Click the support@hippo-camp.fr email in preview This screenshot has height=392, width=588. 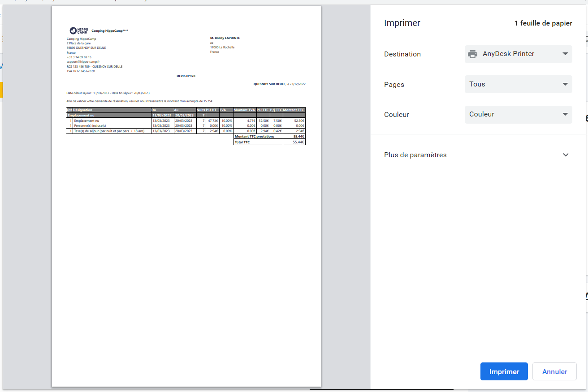[83, 62]
